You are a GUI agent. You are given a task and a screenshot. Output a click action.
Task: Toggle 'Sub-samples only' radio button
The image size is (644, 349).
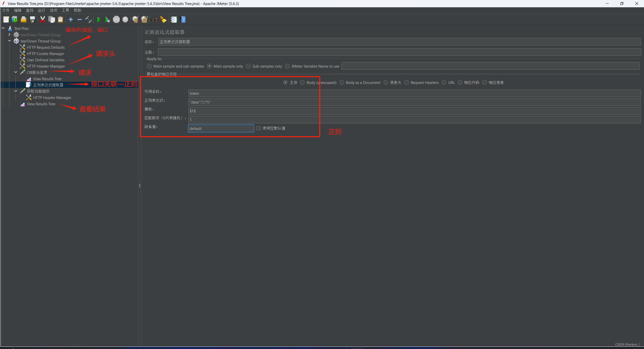[248, 66]
